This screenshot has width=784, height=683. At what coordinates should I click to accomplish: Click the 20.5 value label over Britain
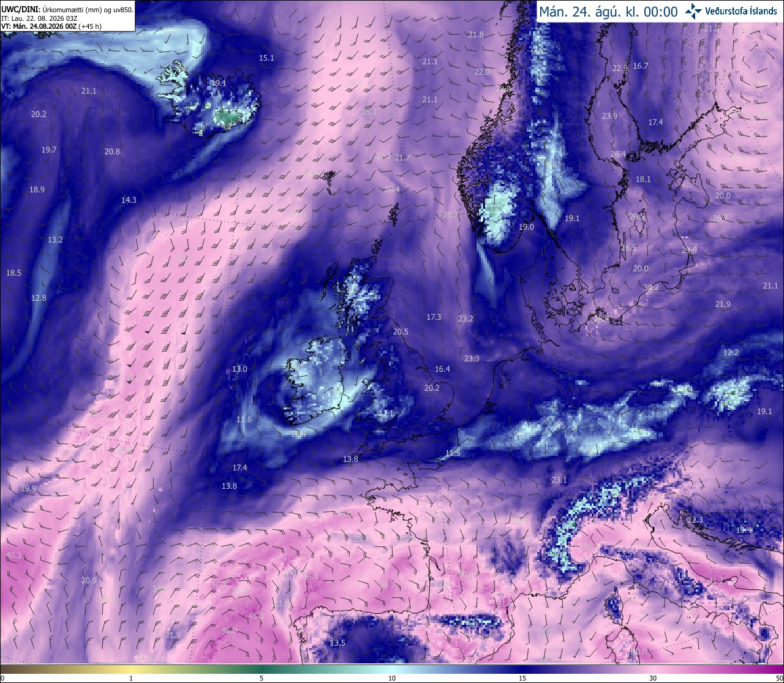point(401,331)
